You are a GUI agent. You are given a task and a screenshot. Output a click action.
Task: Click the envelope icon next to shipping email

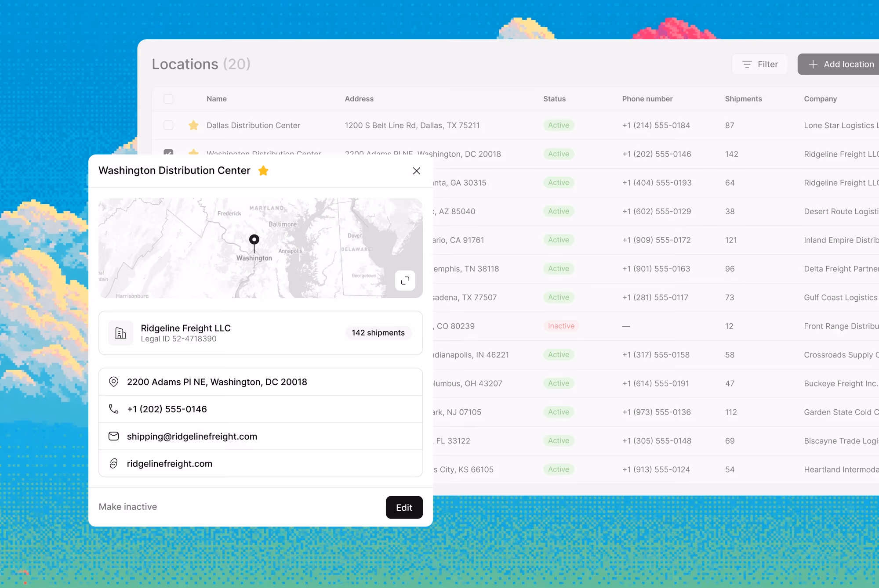[x=113, y=436]
